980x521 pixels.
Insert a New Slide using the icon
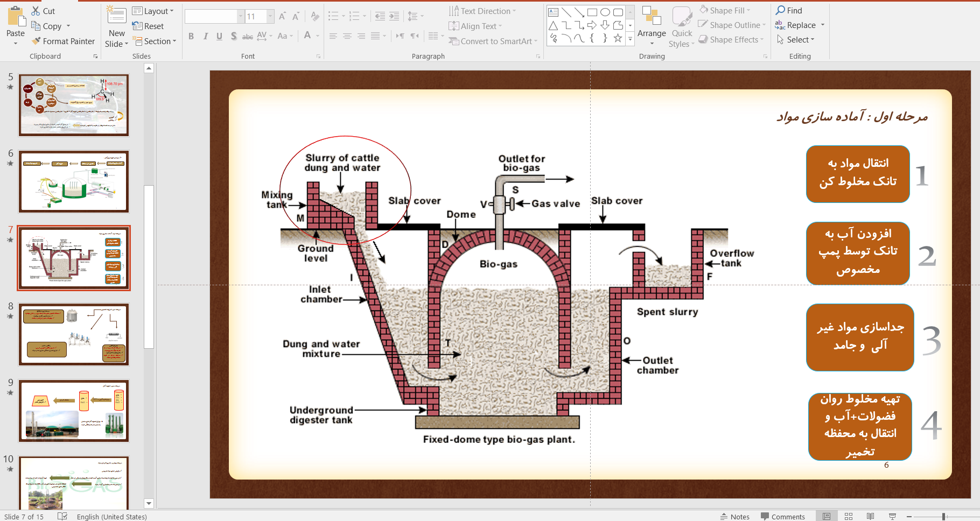point(116,16)
